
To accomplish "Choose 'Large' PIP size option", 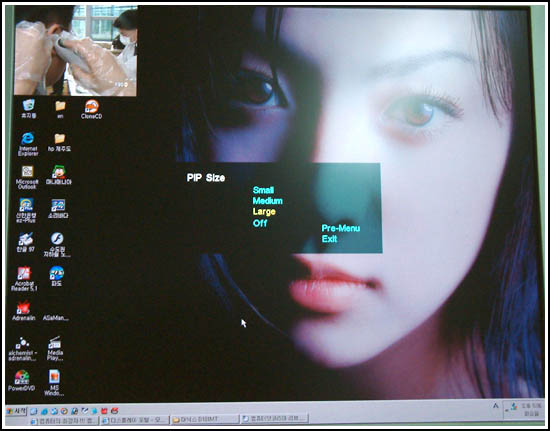I will 264,212.
